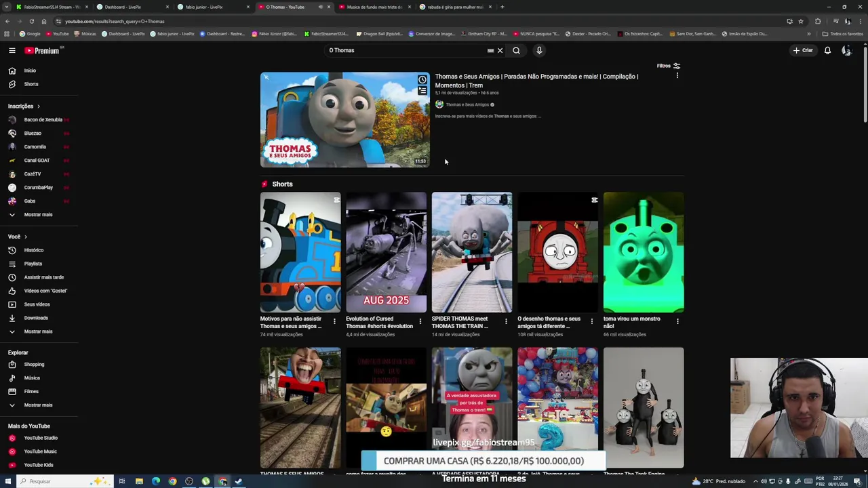Bookmark this page with the star icon

pos(800,21)
